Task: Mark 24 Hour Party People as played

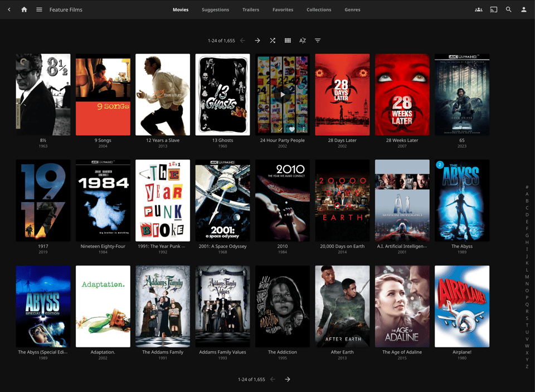Action: tap(280, 129)
